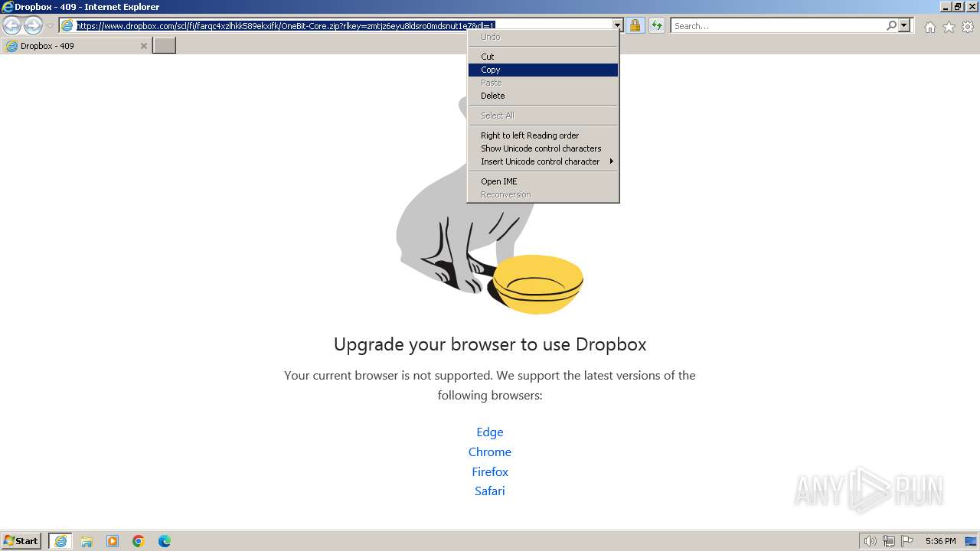
Task: Open the volume speaker tray icon
Action: point(870,541)
